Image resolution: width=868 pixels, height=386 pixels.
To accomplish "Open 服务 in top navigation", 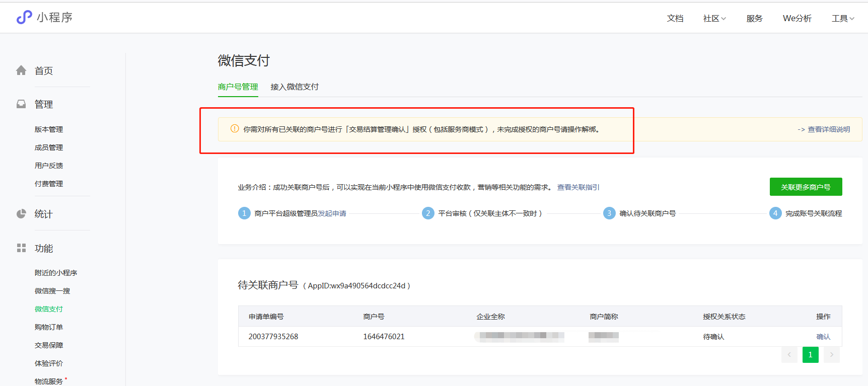I will pyautogui.click(x=754, y=19).
